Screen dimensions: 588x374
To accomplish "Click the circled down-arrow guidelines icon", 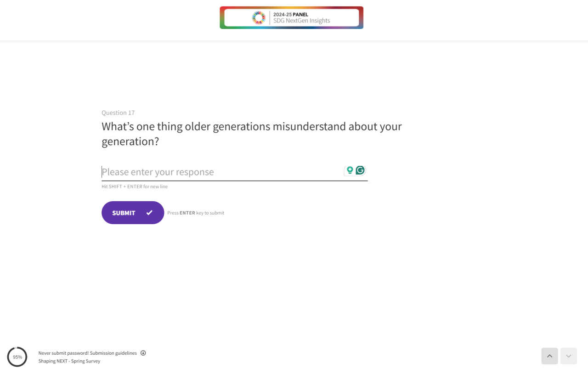I will point(143,353).
